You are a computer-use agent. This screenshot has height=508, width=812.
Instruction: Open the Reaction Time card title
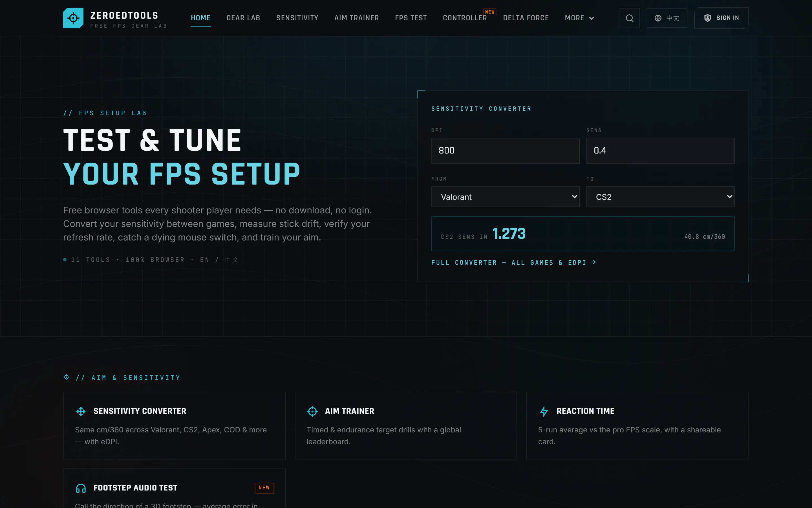(x=586, y=411)
